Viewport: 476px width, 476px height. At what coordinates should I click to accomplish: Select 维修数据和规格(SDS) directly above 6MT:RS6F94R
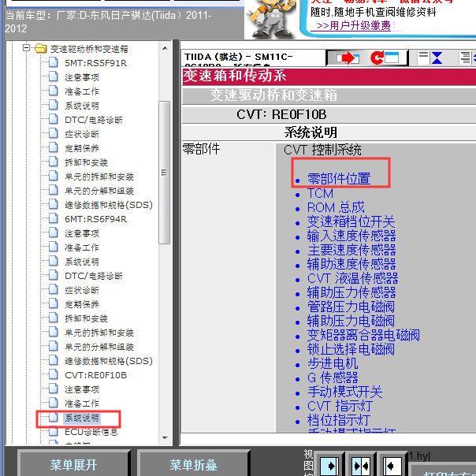click(x=109, y=205)
